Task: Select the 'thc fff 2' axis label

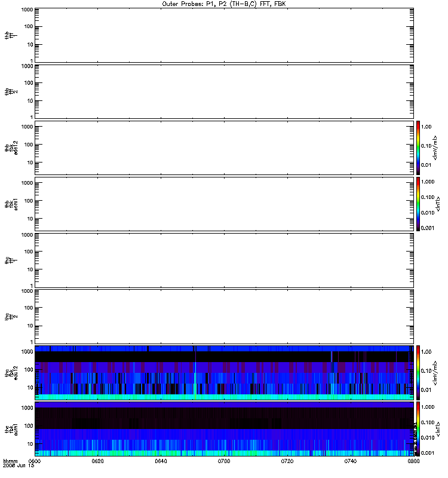Action: coord(11,317)
